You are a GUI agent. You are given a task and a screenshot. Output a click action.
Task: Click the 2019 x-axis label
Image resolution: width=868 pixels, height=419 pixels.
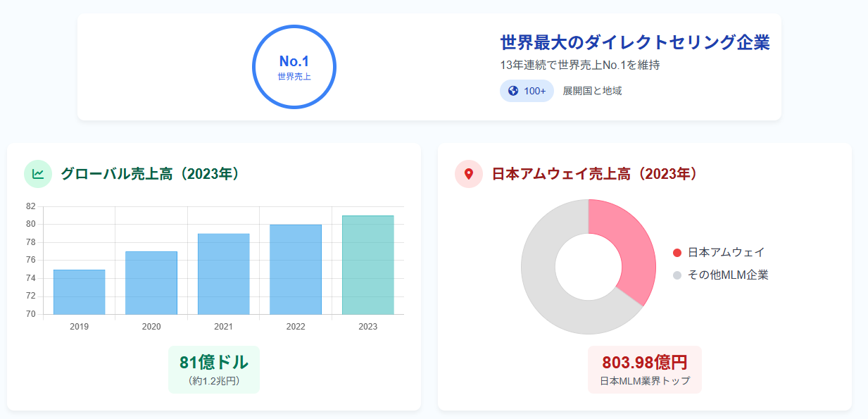[80, 327]
